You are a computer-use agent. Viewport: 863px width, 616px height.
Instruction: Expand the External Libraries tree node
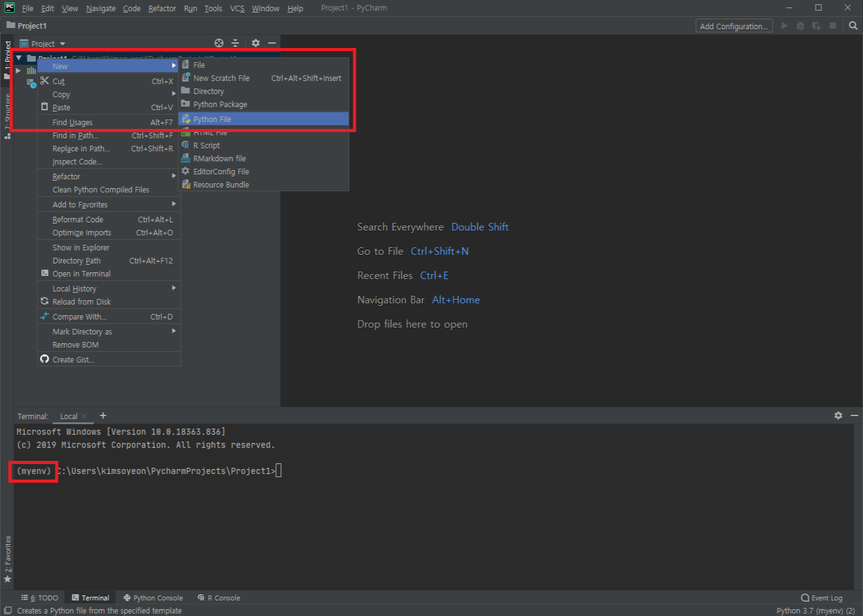coord(19,70)
